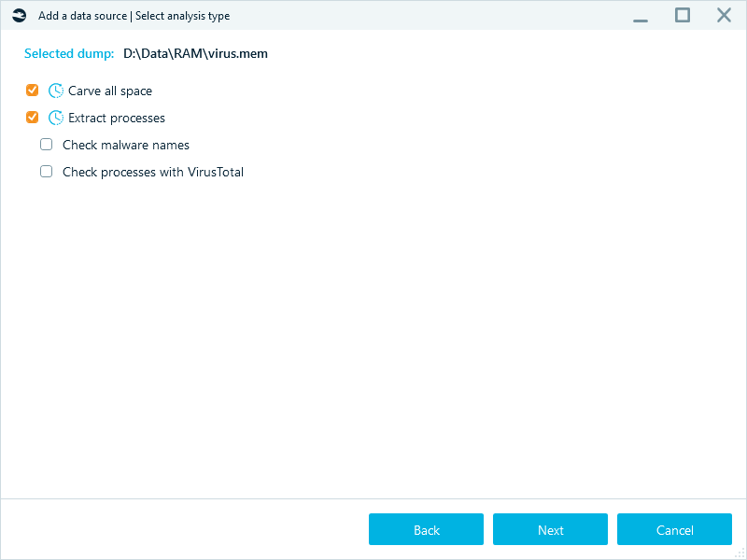Cancel adding the data source
Screen dimensions: 747x560
674,529
